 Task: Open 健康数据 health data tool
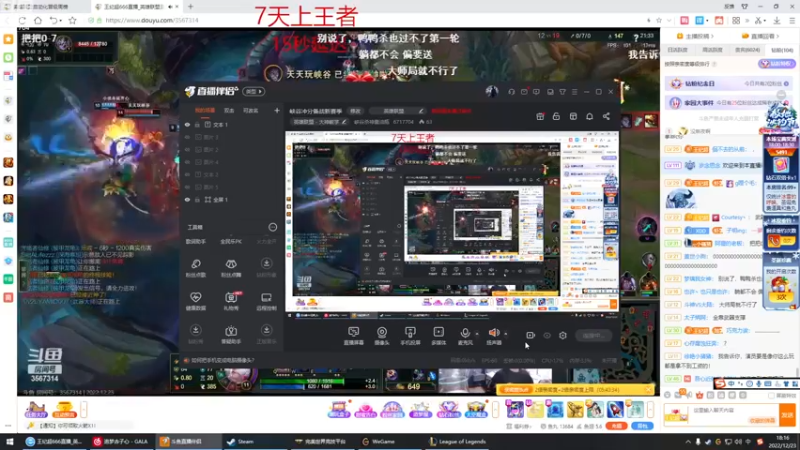click(195, 301)
